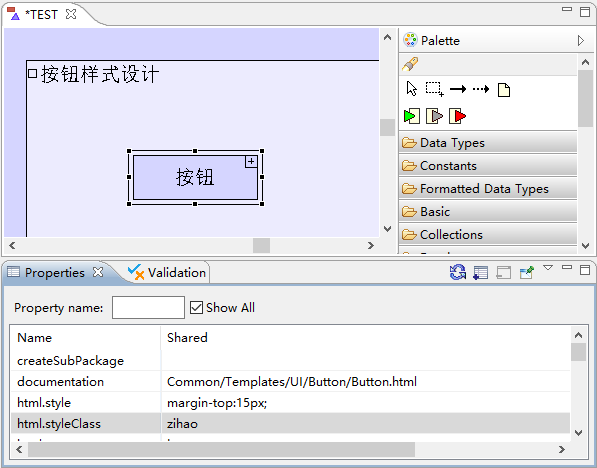Minimize the TEST editor area
This screenshot has width=597, height=468.
tap(567, 9)
